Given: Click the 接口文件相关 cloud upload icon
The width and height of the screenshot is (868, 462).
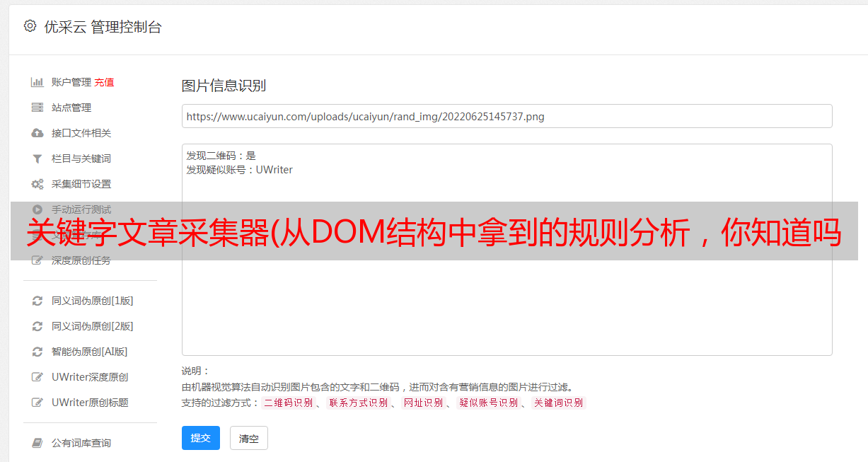Looking at the screenshot, I should (37, 133).
